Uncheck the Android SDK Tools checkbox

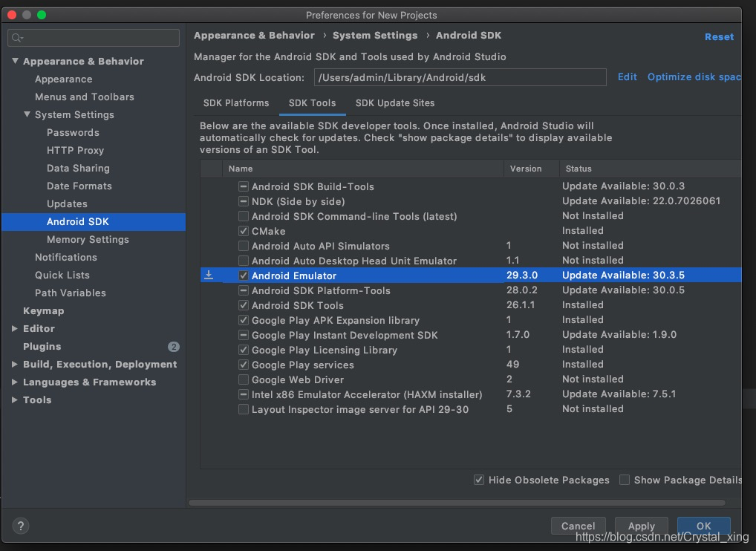point(244,306)
